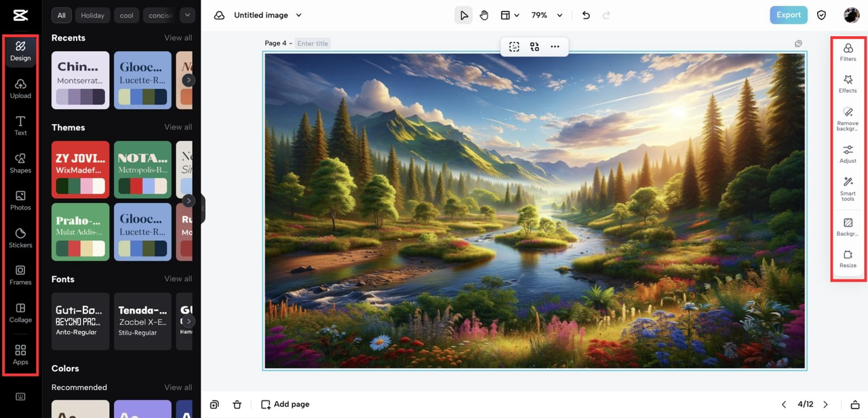
Task: Click Add page button
Action: pos(285,404)
